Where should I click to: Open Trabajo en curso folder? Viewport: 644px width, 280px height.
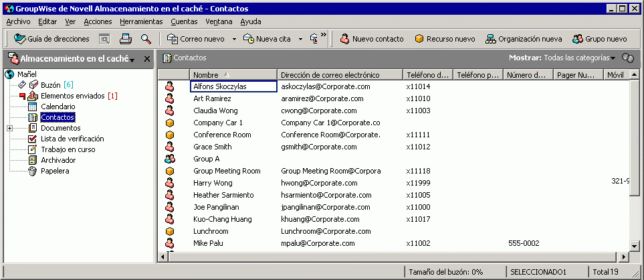coord(68,149)
